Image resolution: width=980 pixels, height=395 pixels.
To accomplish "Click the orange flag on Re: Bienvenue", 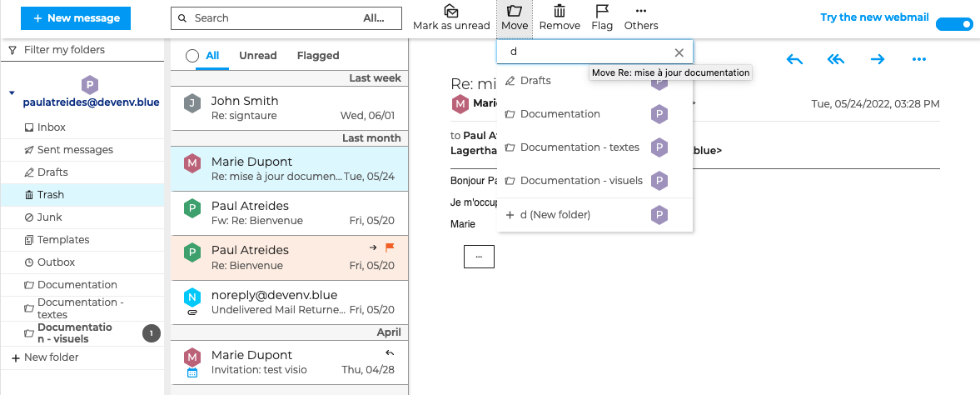I will tap(390, 247).
